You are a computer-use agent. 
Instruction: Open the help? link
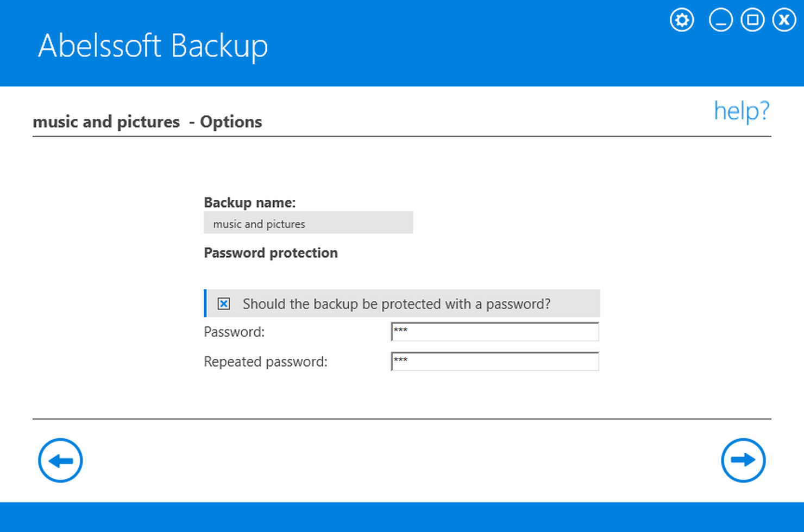coord(742,111)
